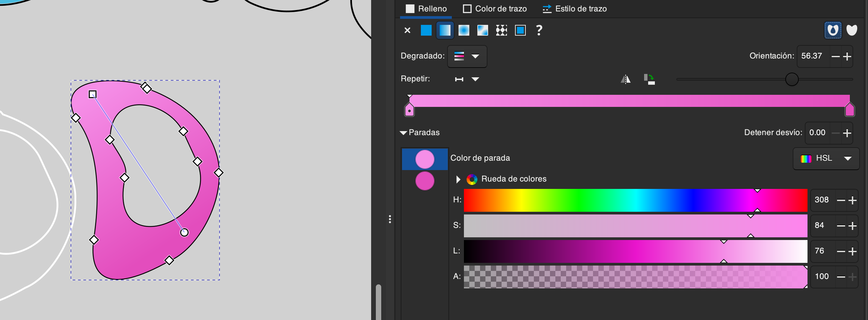
Task: Decrease the A alpha value
Action: (841, 277)
